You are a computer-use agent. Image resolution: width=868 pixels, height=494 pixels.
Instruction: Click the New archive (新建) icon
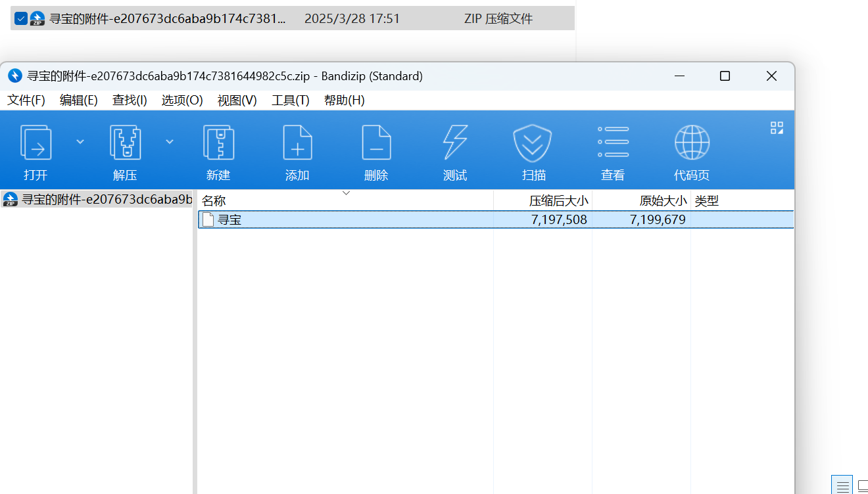click(x=218, y=143)
